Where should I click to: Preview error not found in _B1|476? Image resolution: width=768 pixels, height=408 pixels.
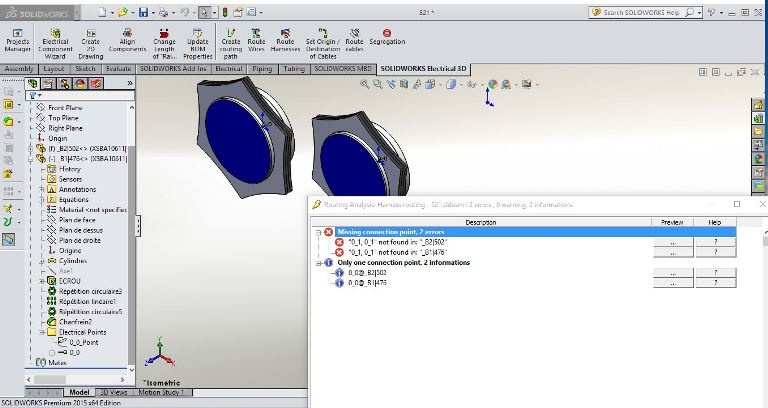[673, 252]
